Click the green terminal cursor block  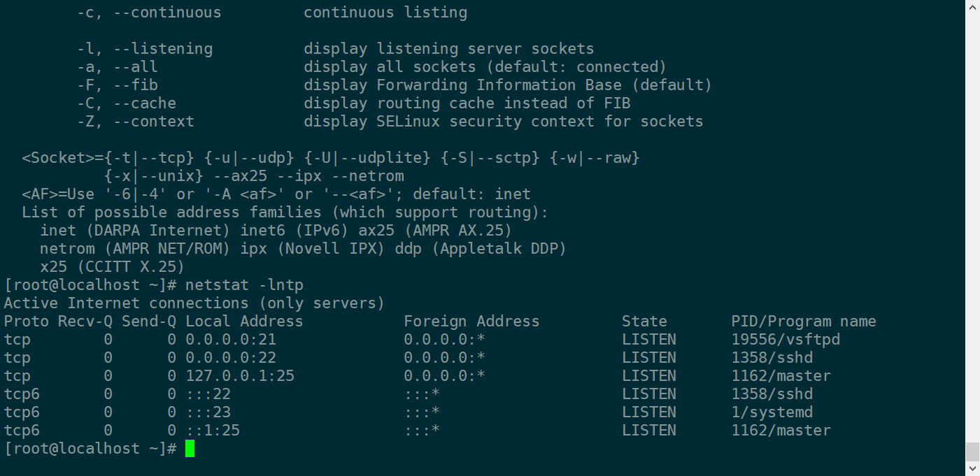(190, 449)
